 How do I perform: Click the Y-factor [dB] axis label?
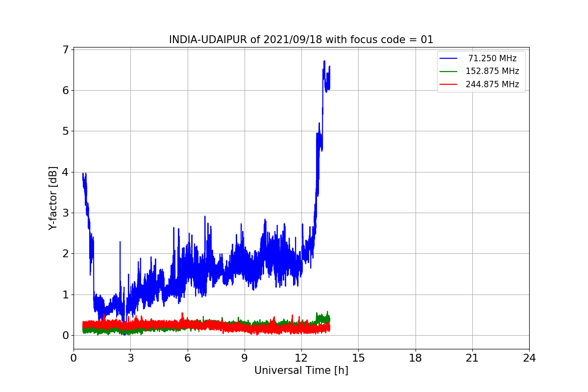tap(53, 198)
